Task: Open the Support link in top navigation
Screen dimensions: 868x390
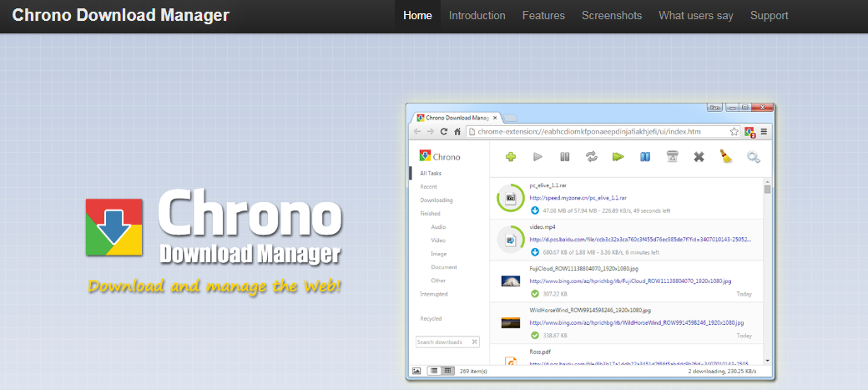Action: [x=769, y=16]
